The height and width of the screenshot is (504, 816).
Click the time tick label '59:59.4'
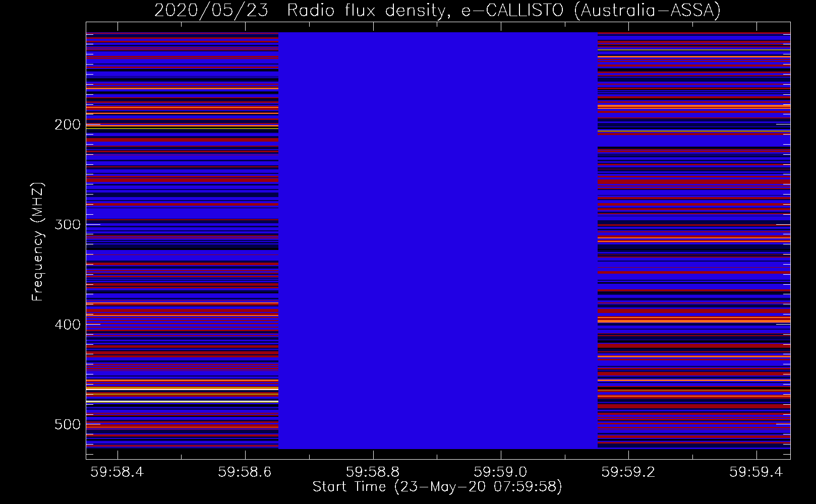(756, 472)
